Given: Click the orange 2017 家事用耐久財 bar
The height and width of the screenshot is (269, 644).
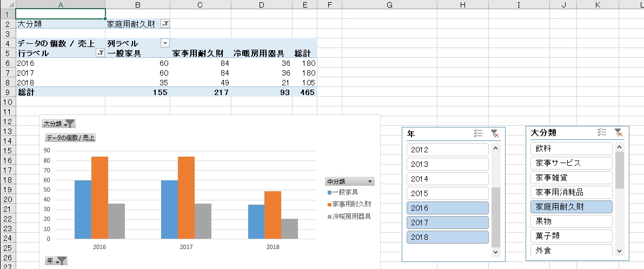Looking at the screenshot, I should point(186,198).
